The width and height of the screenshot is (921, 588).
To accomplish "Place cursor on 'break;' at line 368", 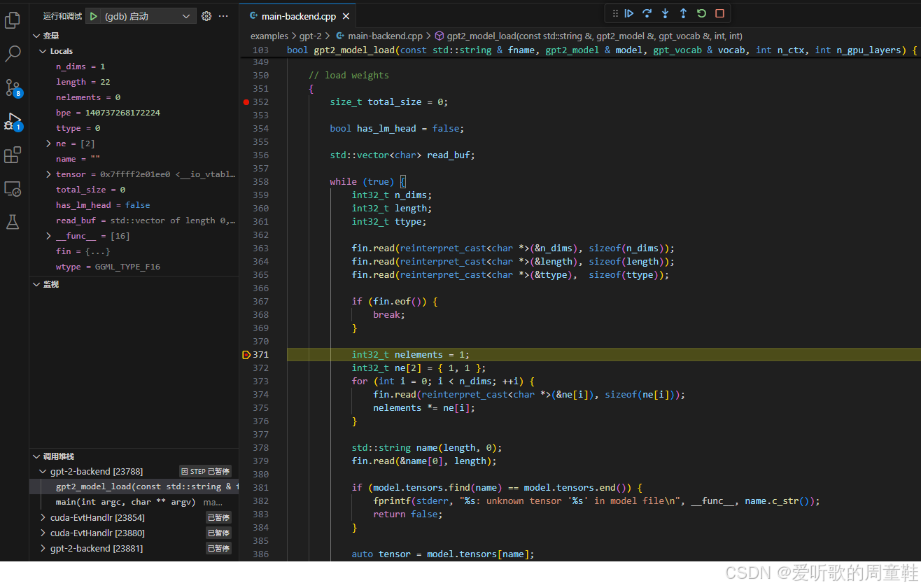I will tap(388, 315).
